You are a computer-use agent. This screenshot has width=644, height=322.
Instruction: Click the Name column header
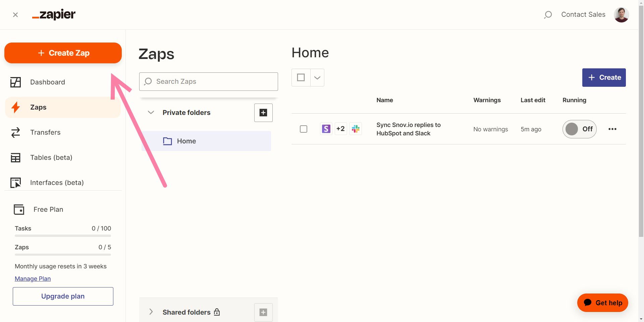click(385, 100)
